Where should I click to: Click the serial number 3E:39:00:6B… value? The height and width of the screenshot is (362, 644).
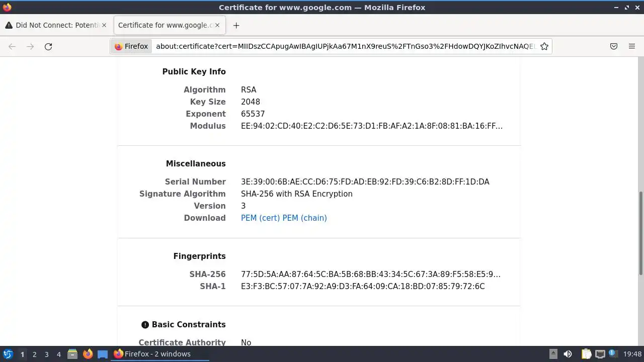[365, 182]
